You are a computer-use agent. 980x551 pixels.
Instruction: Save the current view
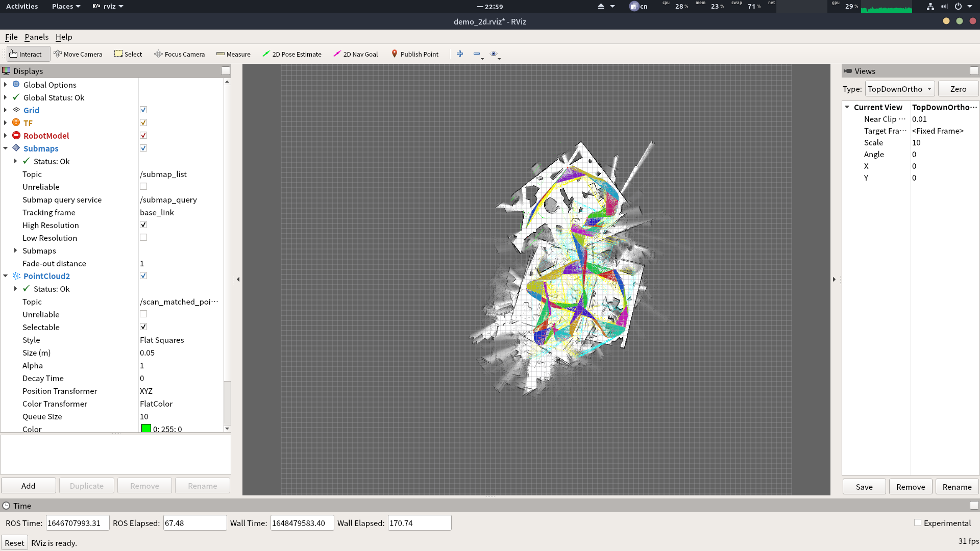click(x=864, y=487)
